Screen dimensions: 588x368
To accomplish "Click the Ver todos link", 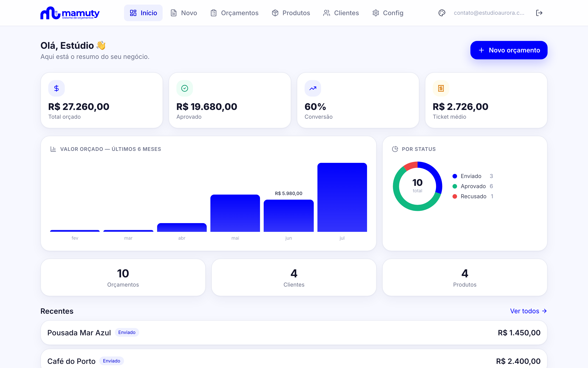I will pos(529,311).
